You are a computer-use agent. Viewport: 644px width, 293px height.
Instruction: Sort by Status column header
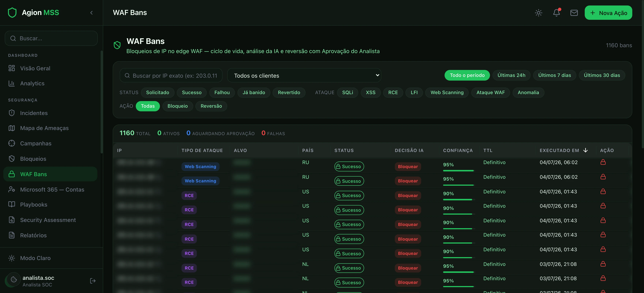(344, 150)
